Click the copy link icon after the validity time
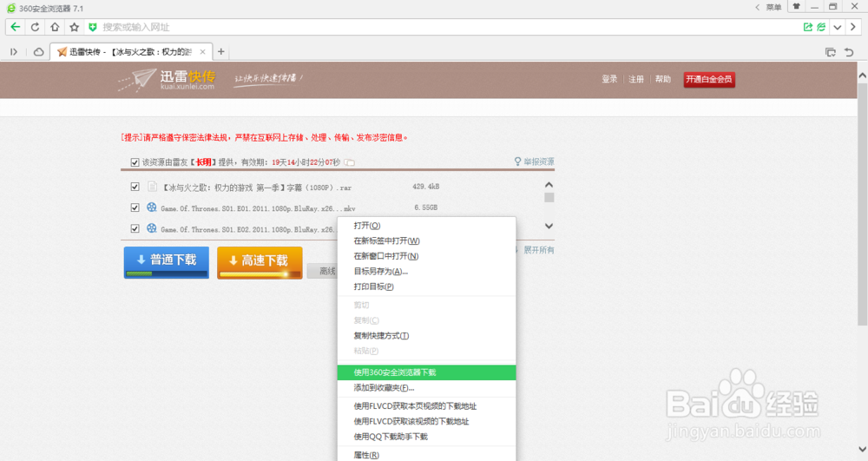Viewport: 868px width, 461px height. tap(349, 162)
